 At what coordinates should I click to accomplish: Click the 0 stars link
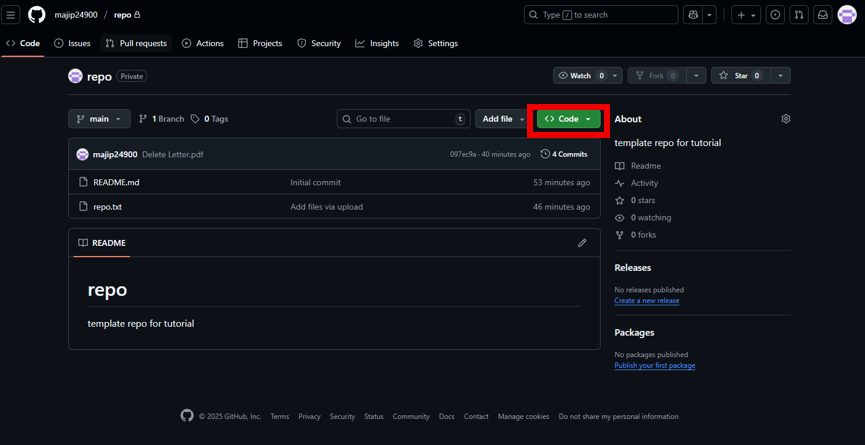635,200
